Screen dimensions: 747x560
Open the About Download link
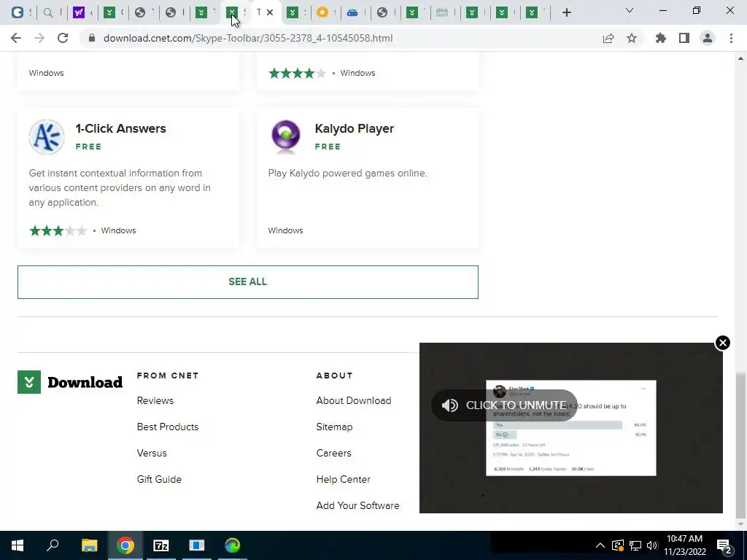click(354, 400)
